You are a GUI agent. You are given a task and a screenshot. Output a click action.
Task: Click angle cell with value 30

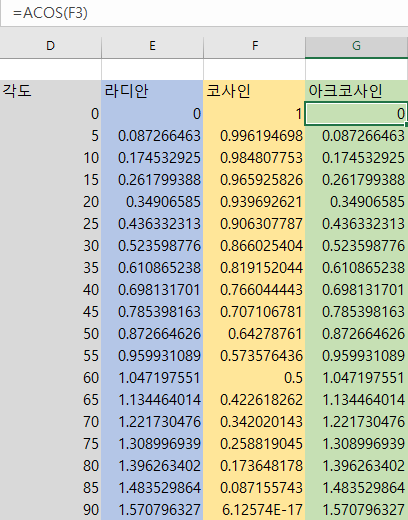pyautogui.click(x=51, y=246)
